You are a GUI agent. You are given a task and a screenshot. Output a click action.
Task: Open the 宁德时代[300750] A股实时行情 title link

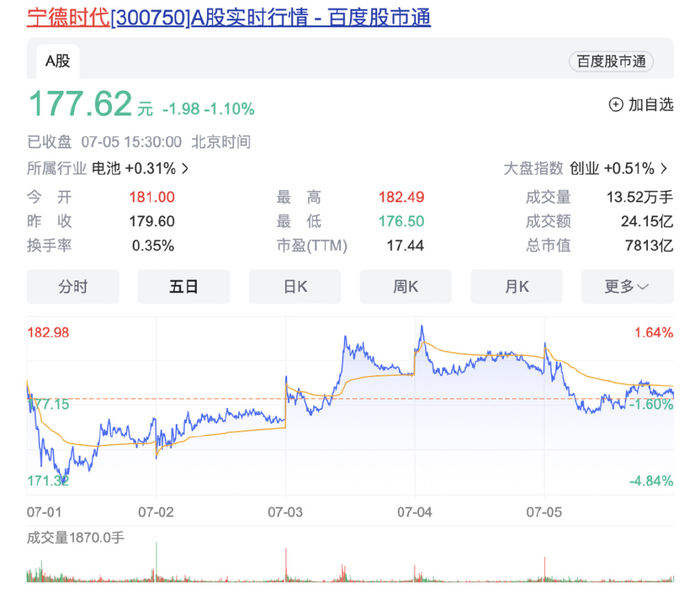pyautogui.click(x=228, y=17)
